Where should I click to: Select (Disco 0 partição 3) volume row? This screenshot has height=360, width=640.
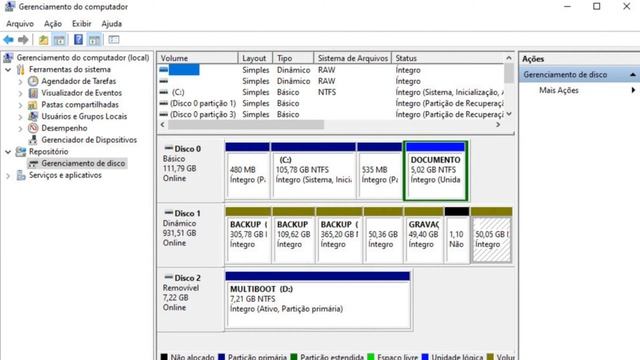(x=331, y=114)
